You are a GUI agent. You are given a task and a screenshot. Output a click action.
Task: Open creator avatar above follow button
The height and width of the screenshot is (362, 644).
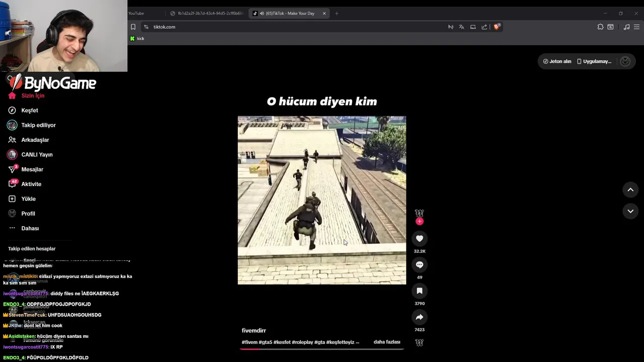(x=420, y=213)
